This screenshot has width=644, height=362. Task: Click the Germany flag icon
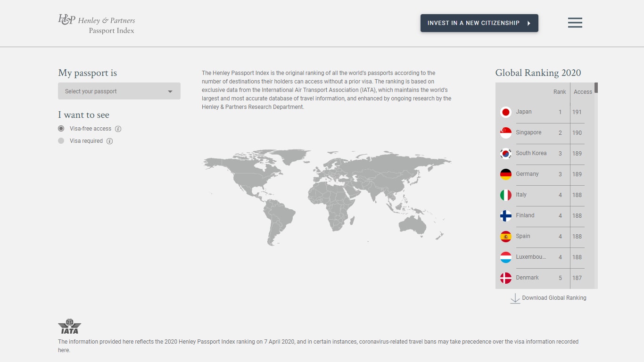click(505, 174)
